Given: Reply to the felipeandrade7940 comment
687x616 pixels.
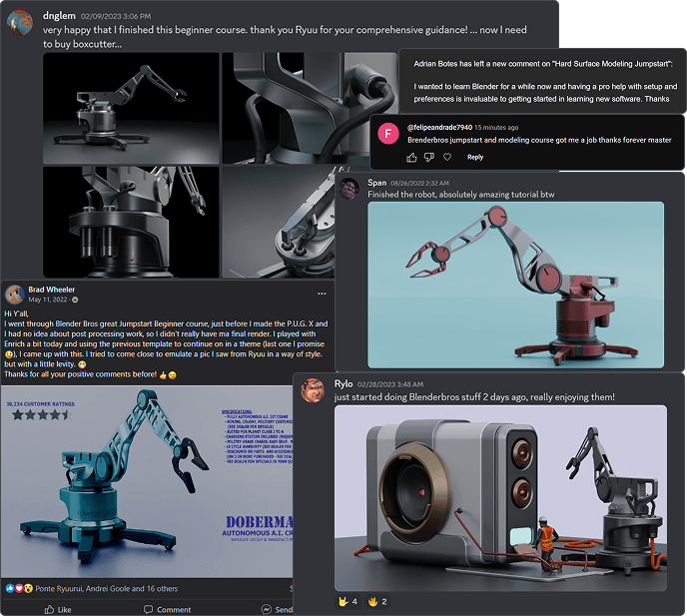Looking at the screenshot, I should [x=475, y=158].
